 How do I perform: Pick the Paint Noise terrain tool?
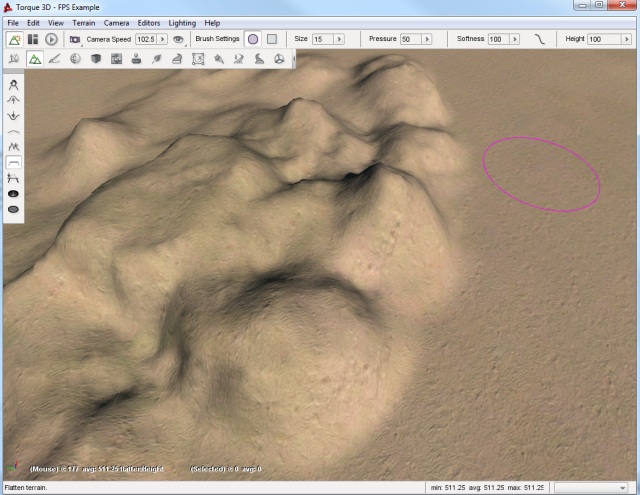(x=14, y=147)
